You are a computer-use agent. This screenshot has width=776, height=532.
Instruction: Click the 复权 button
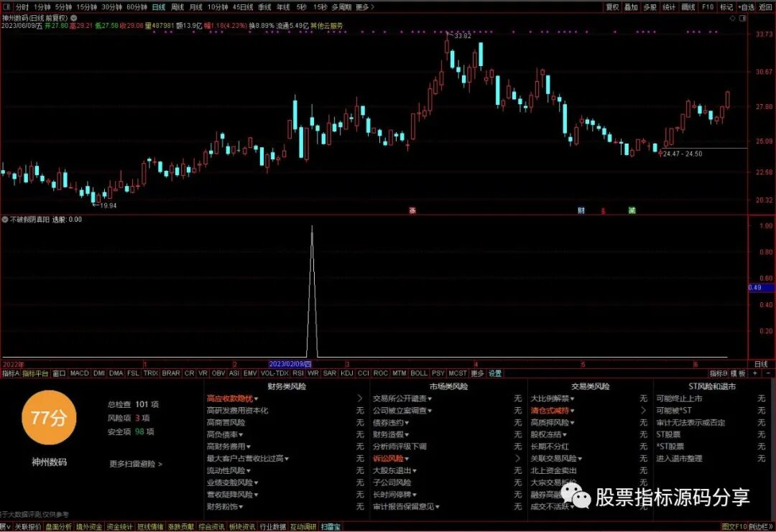612,7
